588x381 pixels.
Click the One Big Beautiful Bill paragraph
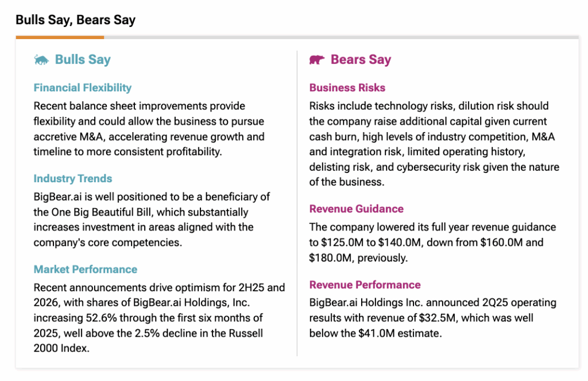click(x=152, y=220)
